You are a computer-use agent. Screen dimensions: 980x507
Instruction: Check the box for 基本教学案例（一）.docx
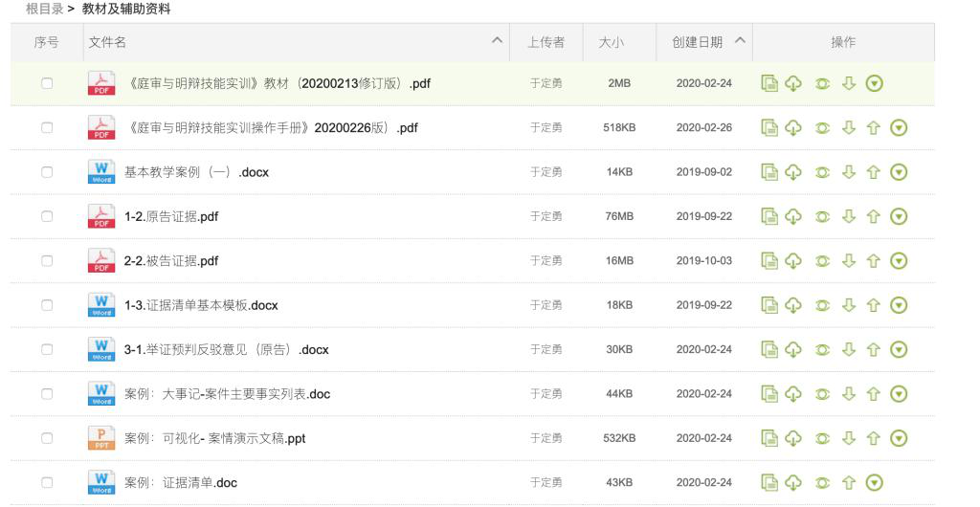coord(46,172)
